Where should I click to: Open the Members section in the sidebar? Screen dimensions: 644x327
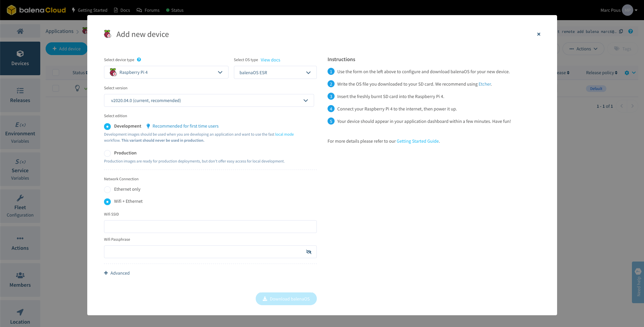pos(20,280)
